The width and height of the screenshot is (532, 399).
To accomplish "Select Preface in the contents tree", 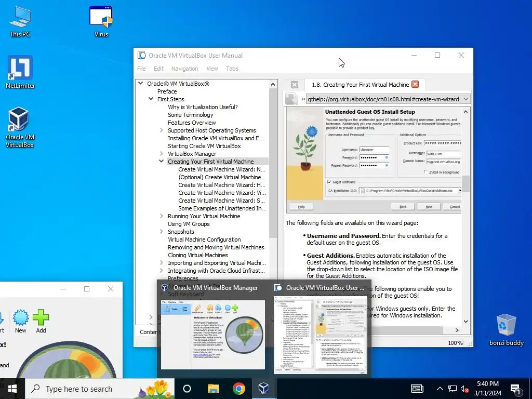I will coord(167,91).
